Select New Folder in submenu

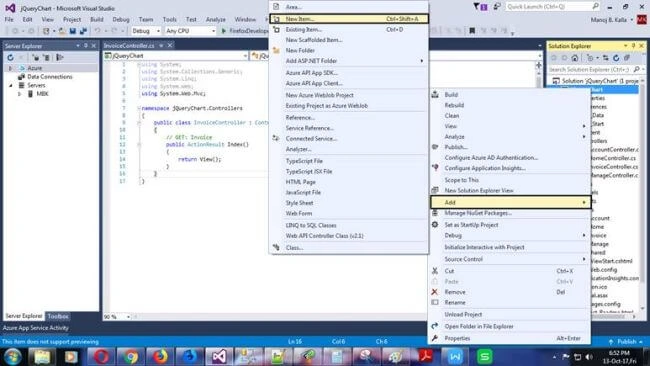349,50
